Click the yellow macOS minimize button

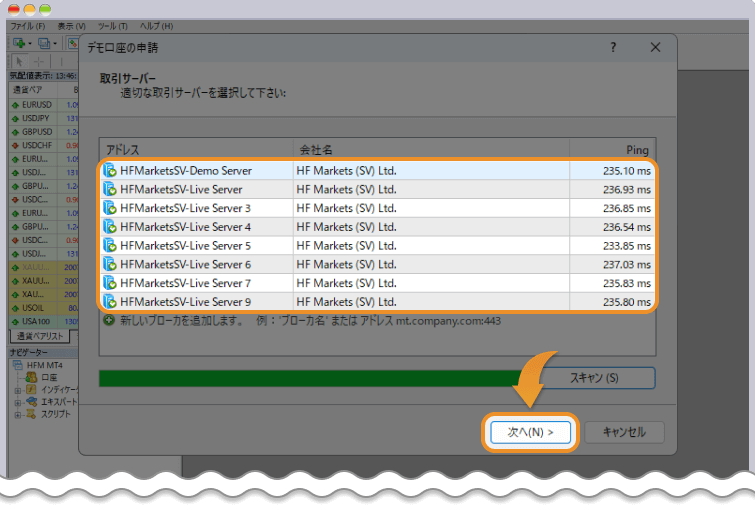pos(30,9)
